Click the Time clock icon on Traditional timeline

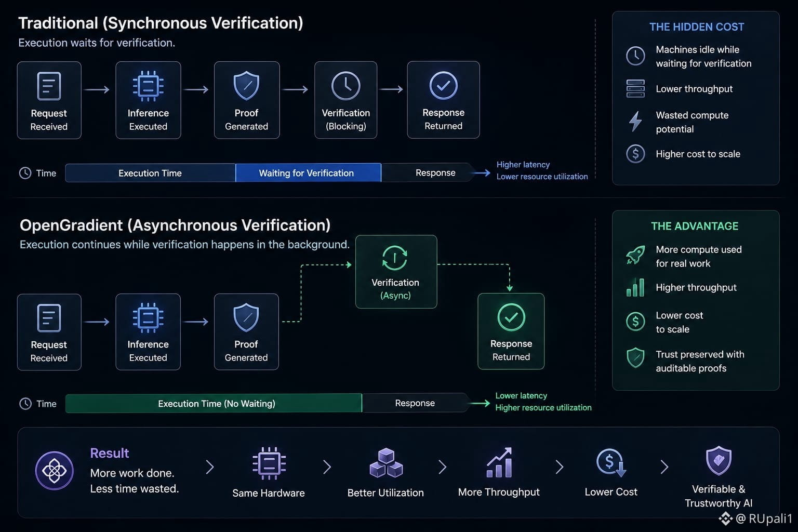[25, 173]
